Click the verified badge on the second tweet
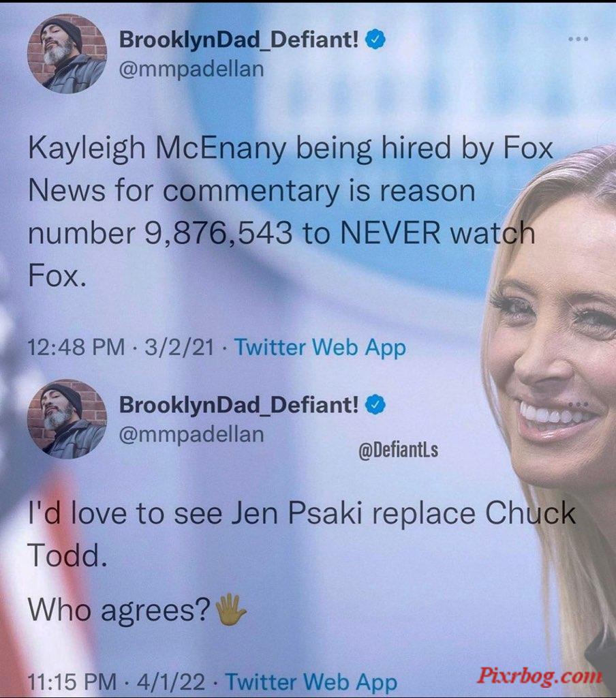The image size is (616, 698). [x=375, y=405]
